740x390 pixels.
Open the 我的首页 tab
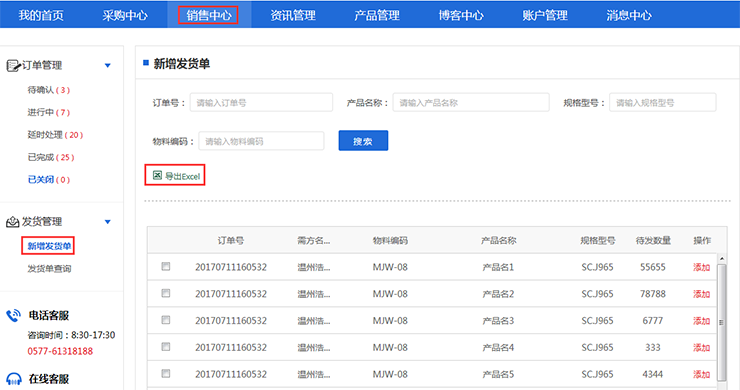(x=41, y=15)
